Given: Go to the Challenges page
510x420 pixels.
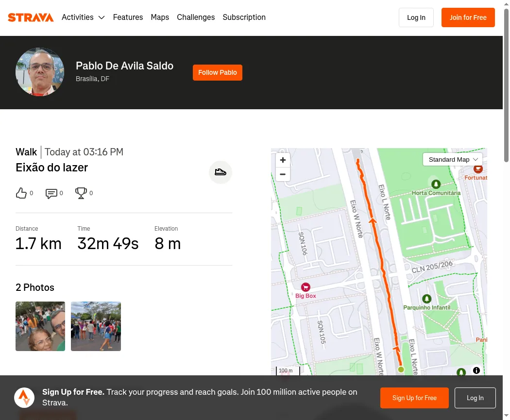Looking at the screenshot, I should click(x=196, y=17).
